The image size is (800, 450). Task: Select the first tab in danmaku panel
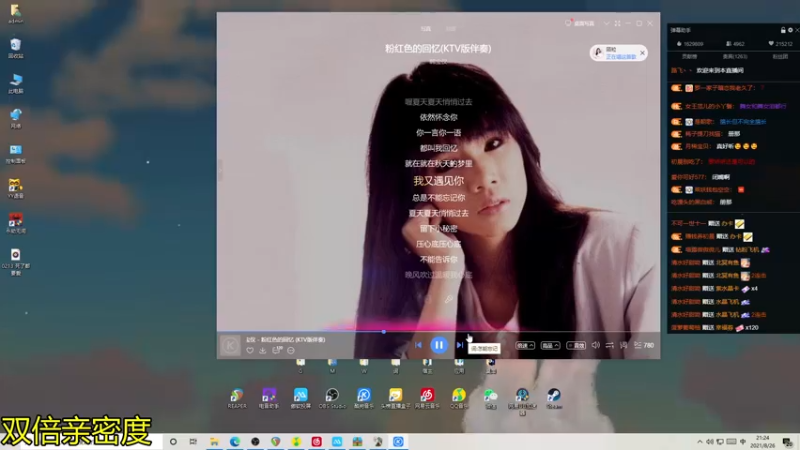click(x=689, y=57)
